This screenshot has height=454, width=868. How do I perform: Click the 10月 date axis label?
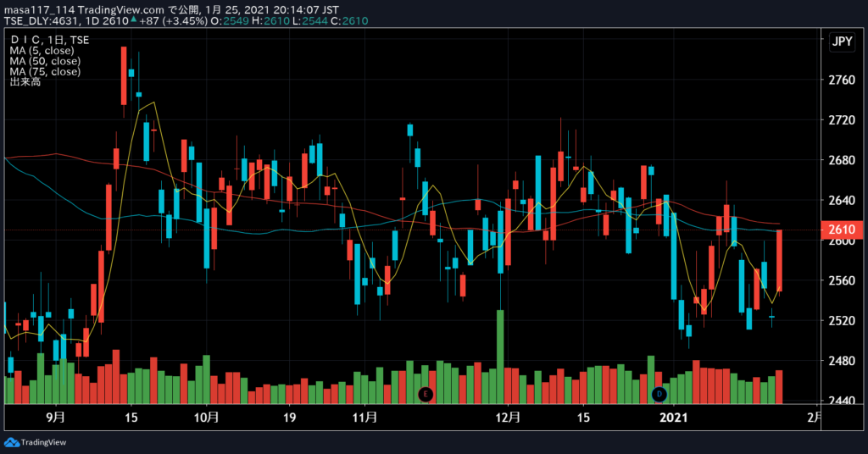[x=207, y=417]
